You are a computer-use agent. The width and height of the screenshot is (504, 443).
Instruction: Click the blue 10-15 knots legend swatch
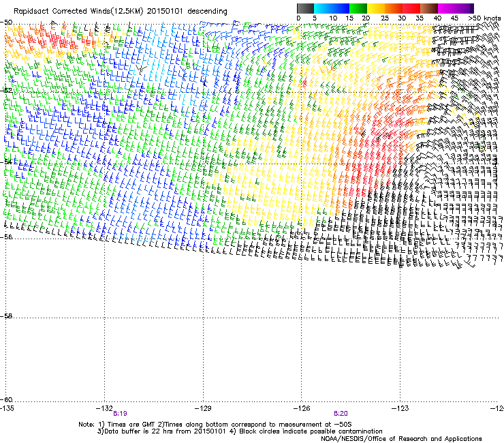pyautogui.click(x=341, y=8)
